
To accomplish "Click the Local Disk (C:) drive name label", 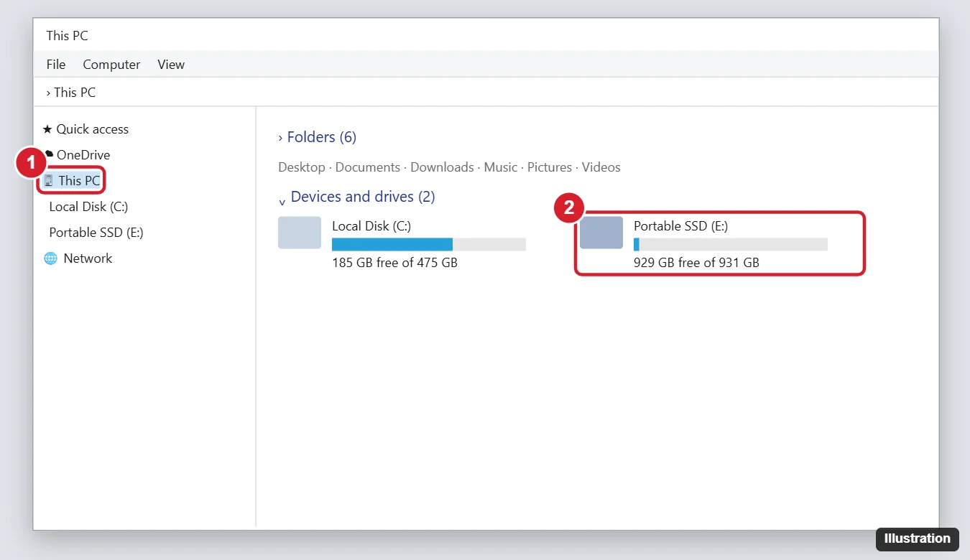I will pos(371,226).
